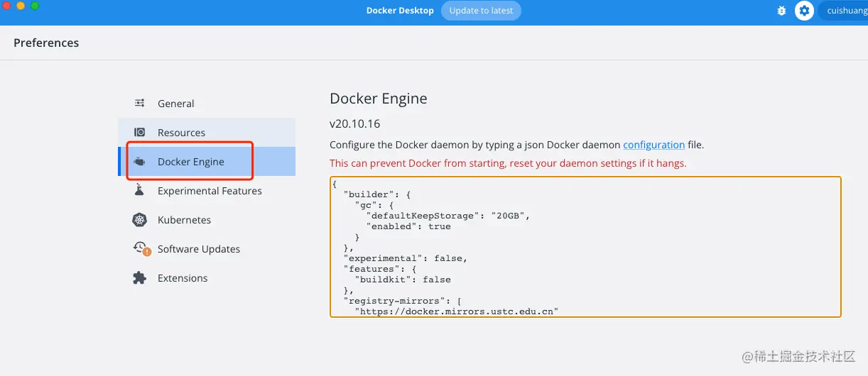
Task: Click the "builder": { line
Action: click(377, 194)
